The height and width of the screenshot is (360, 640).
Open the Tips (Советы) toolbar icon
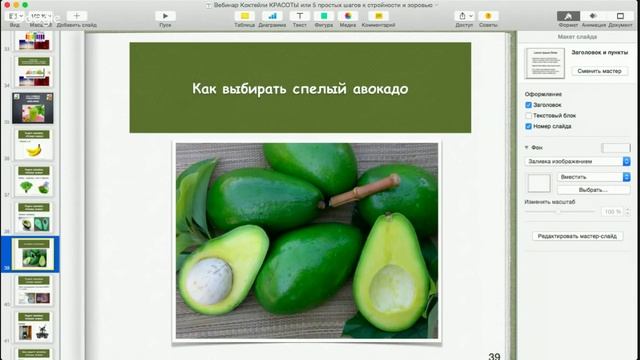click(488, 16)
